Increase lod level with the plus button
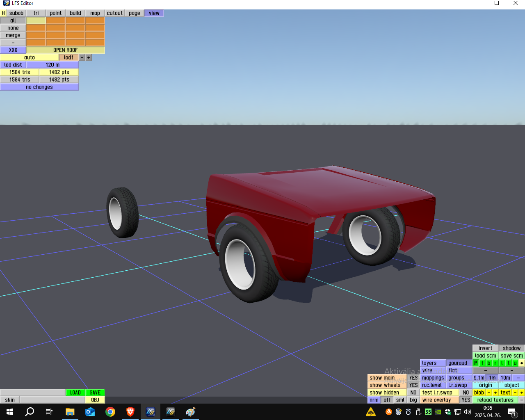 89,57
